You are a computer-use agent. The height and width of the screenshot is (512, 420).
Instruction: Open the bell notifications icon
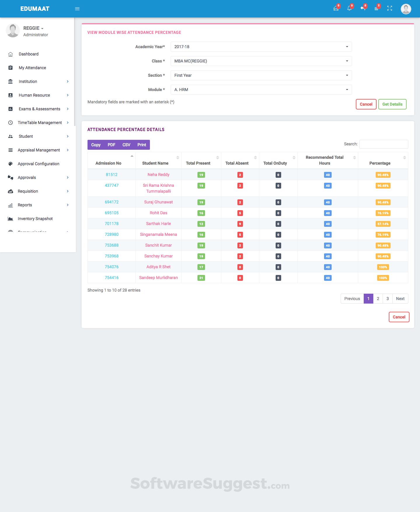tap(349, 8)
